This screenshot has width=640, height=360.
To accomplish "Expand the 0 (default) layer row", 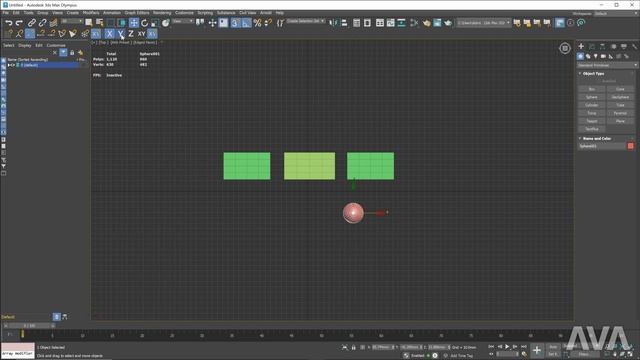I will pos(9,65).
